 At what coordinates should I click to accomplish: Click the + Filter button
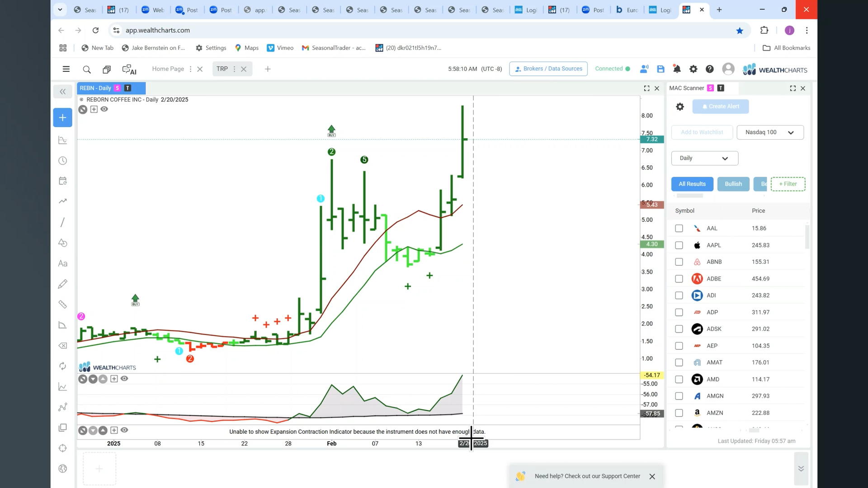tap(788, 184)
